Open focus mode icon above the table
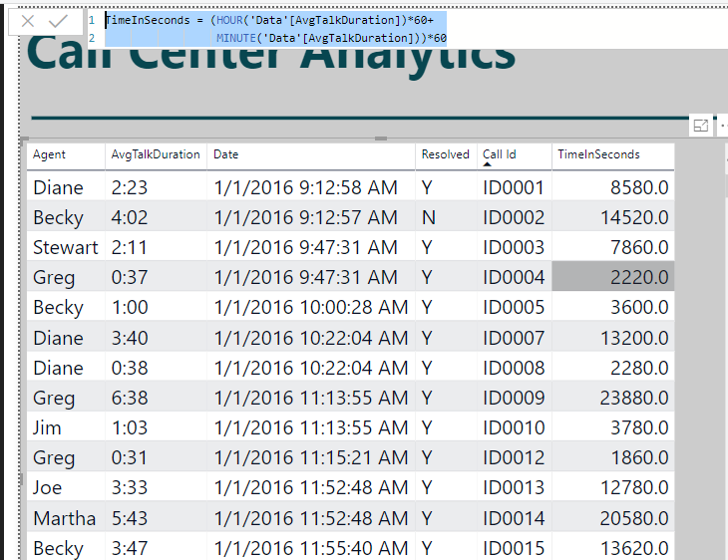Viewport: 728px width, 560px height. tap(701, 126)
